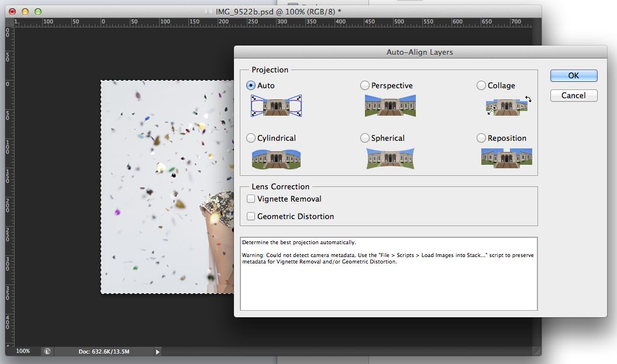617x364 pixels.
Task: Cancel the Auto-Align Layers dialog
Action: pyautogui.click(x=573, y=95)
